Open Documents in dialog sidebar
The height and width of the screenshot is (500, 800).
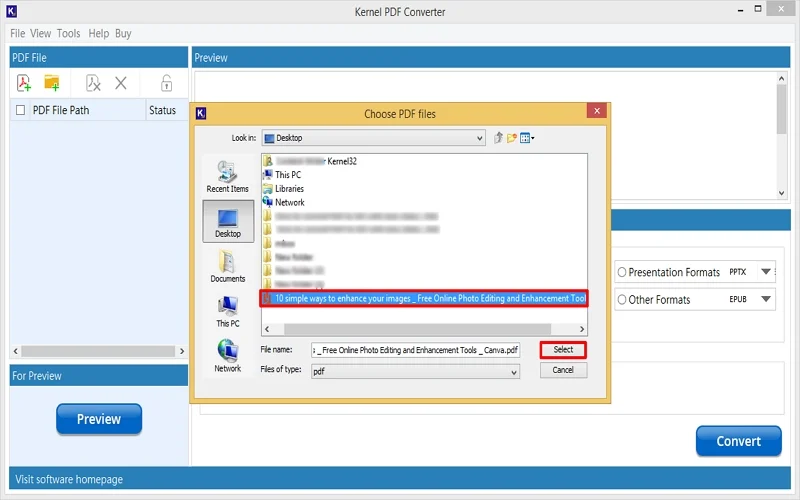click(228, 266)
